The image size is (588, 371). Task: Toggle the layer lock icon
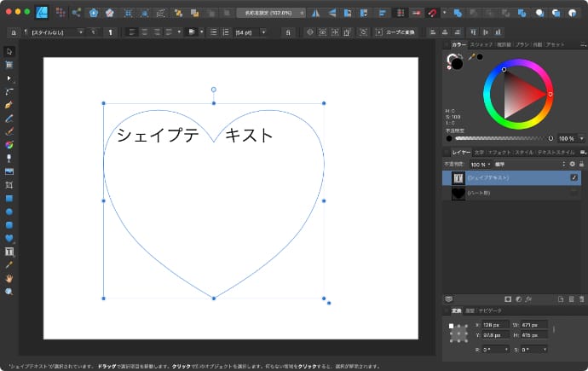(x=581, y=164)
